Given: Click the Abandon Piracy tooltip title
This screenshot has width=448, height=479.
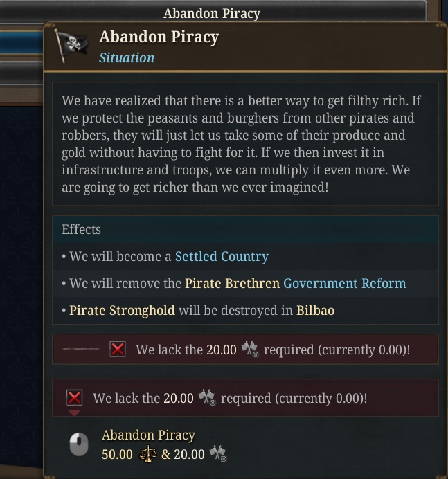Looking at the screenshot, I should 159,37.
